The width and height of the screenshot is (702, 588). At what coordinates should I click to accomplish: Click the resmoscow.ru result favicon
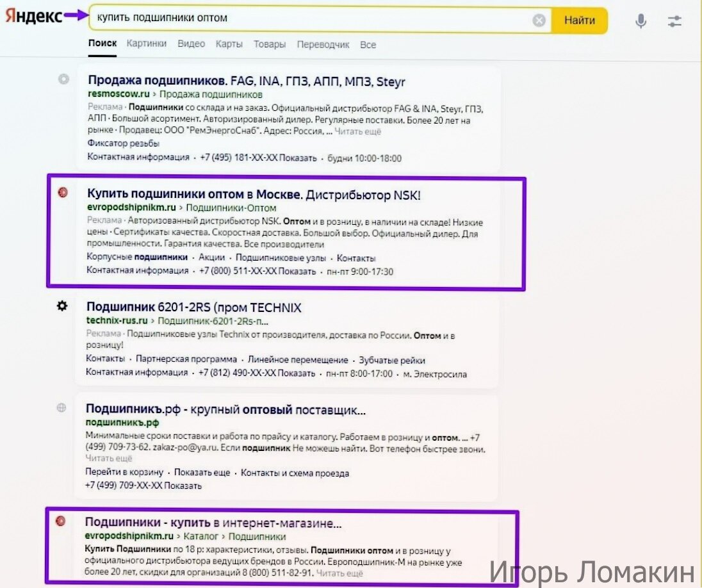click(63, 79)
